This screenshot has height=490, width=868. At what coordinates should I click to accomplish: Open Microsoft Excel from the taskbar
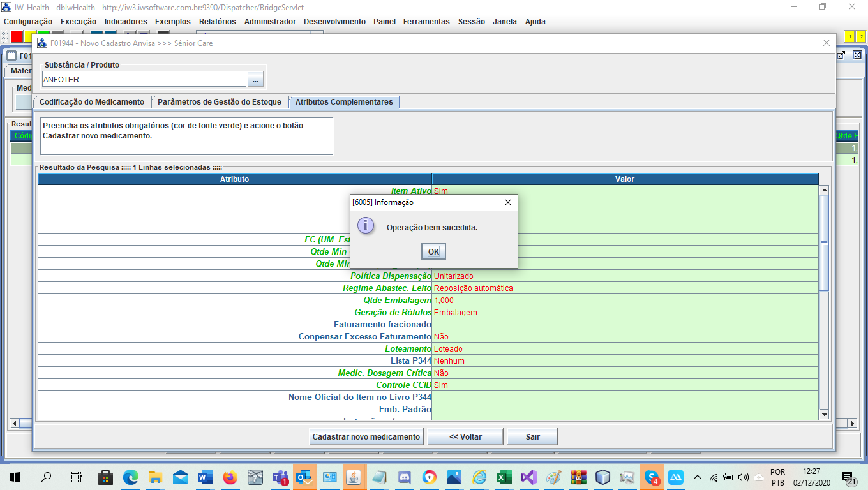[x=502, y=477]
